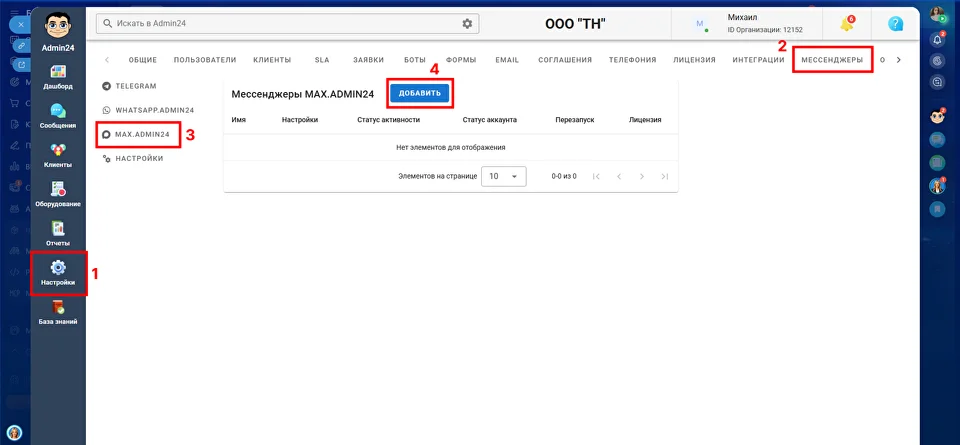Image resolution: width=960 pixels, height=445 pixels.
Task: Open the СОГЛАШЕНИЯ tab
Action: pos(565,60)
